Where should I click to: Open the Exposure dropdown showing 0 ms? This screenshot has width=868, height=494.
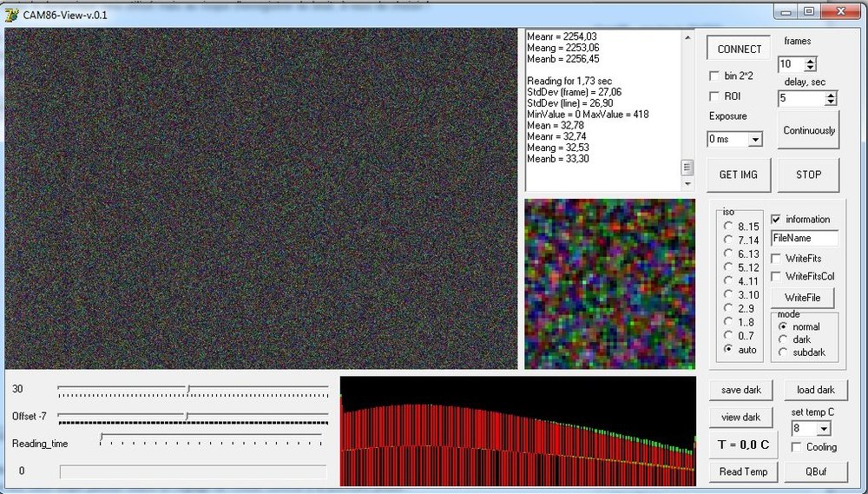coord(756,140)
